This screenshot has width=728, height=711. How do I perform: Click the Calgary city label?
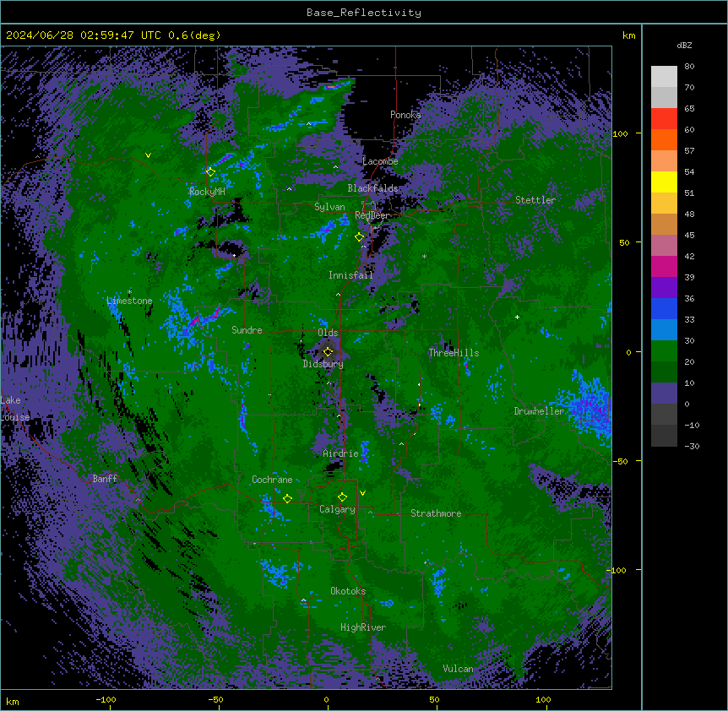tap(337, 509)
